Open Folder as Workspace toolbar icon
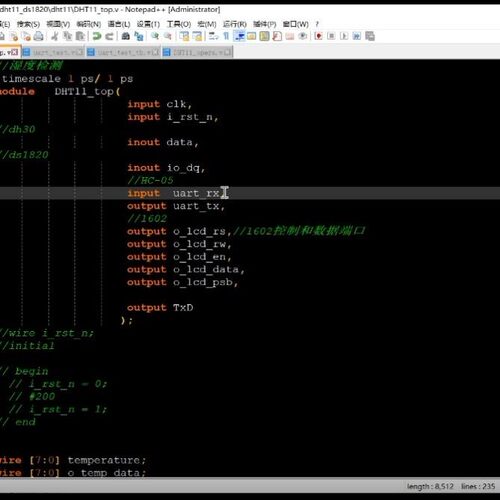This screenshot has height=500, width=500. click(x=290, y=36)
